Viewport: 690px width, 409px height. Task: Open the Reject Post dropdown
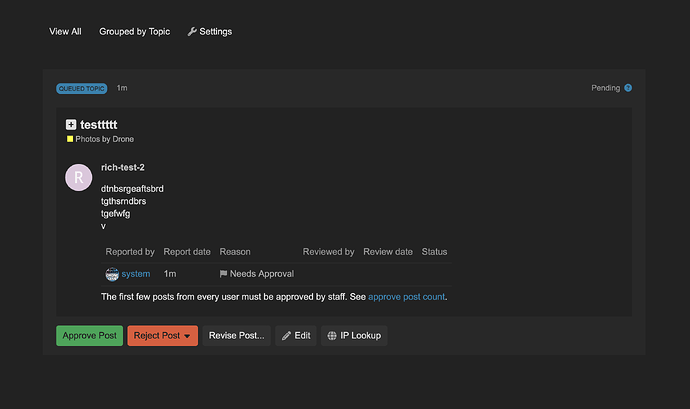pyautogui.click(x=162, y=335)
